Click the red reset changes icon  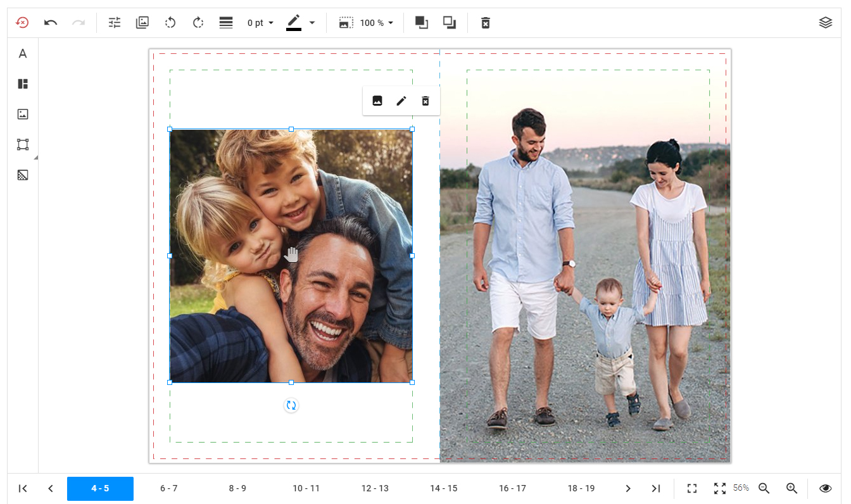22,23
